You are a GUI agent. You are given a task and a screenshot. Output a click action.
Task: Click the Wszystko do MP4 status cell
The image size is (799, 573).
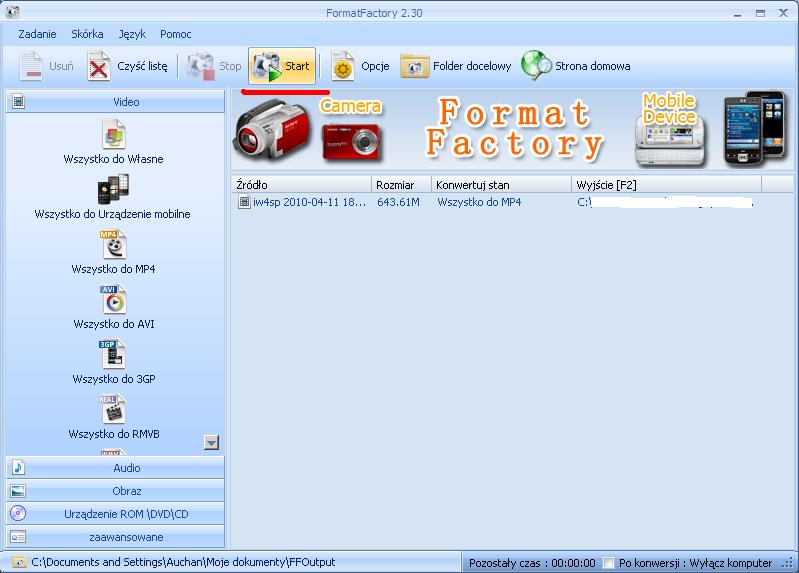click(x=479, y=202)
